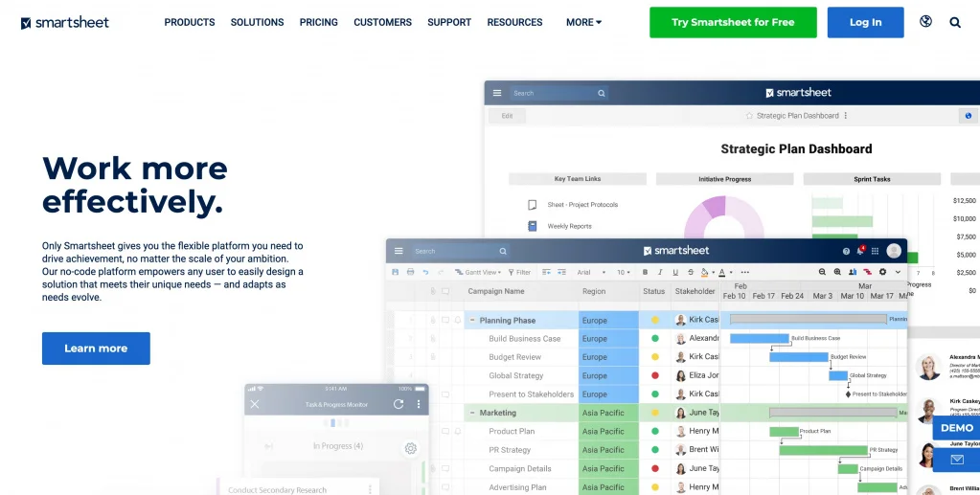Open Gantt settings gear in sheet toolbar
980x495 pixels.
[x=882, y=272]
